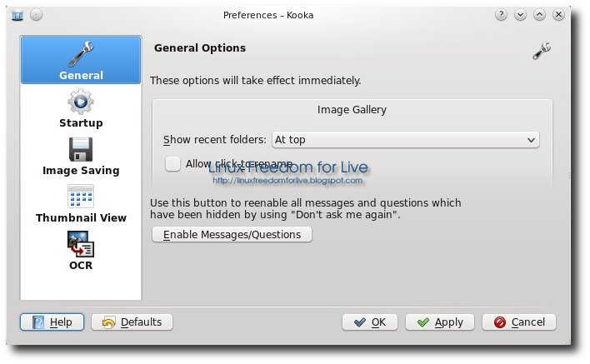Restore settings with the Defaults button

pyautogui.click(x=132, y=322)
